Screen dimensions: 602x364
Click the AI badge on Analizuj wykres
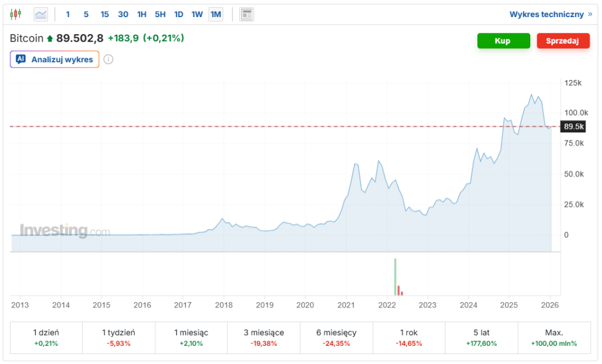point(21,59)
